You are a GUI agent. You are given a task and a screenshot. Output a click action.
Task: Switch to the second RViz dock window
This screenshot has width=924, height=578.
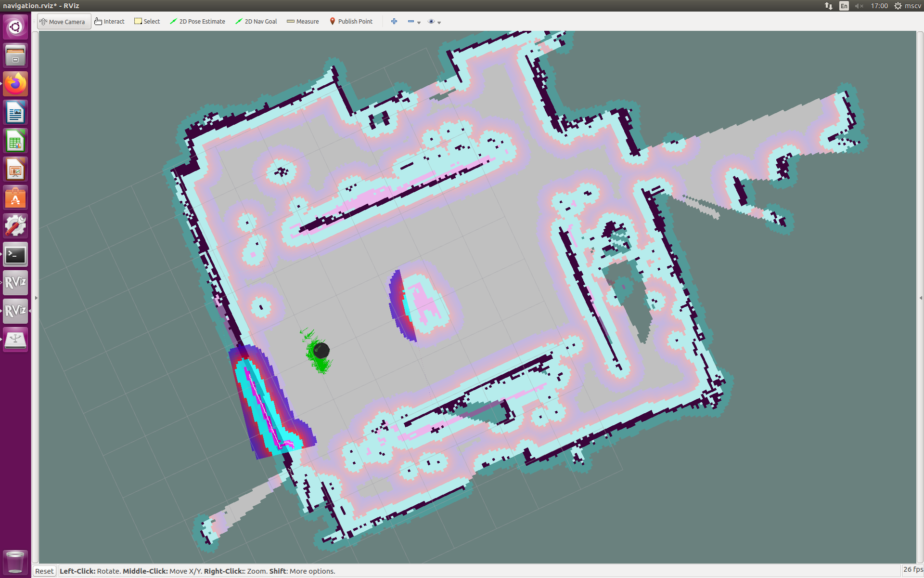point(15,311)
